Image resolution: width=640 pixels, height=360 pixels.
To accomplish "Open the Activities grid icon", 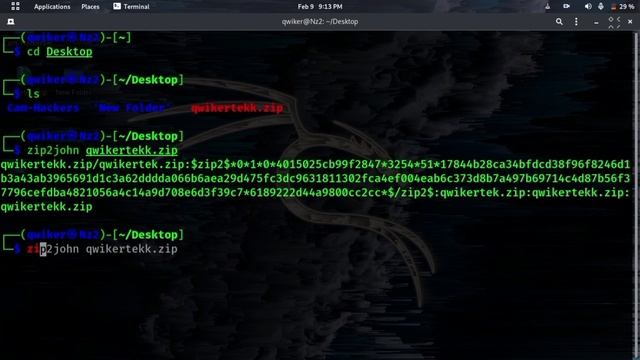I will click(15, 6).
